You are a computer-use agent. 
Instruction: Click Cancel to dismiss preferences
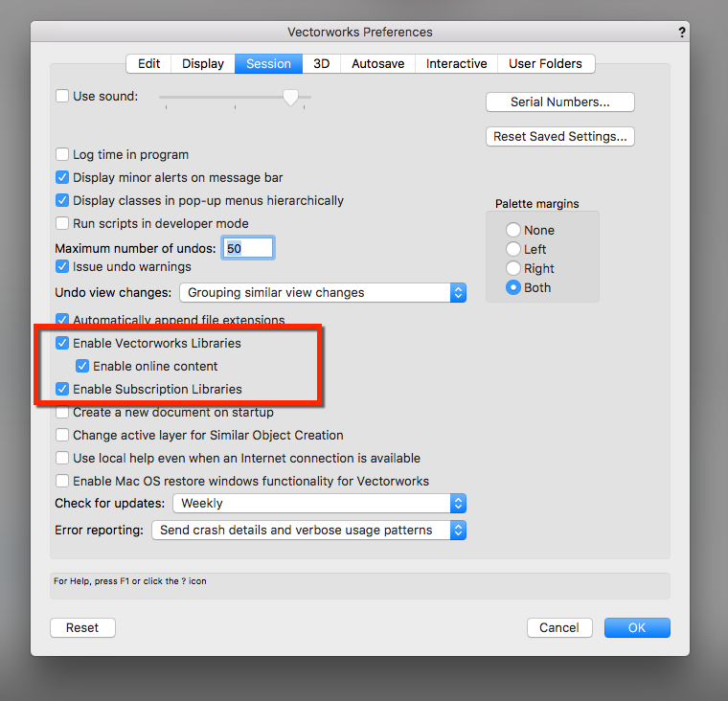coord(559,627)
